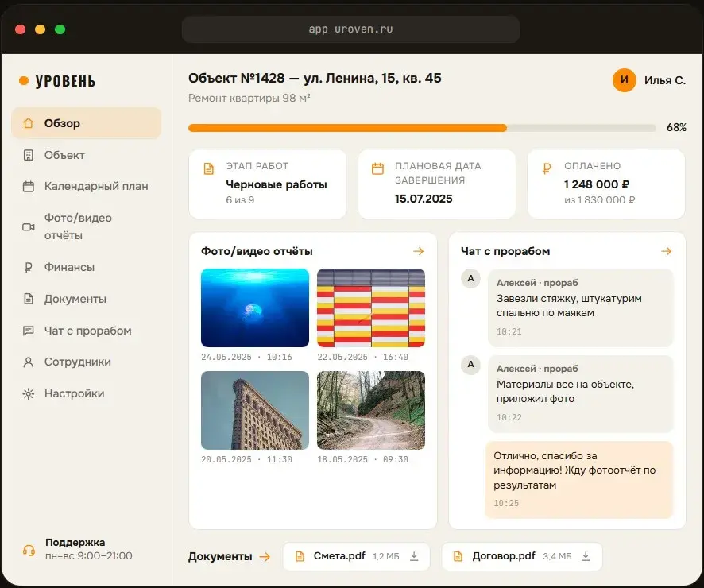The height and width of the screenshot is (588, 704).
Task: Click the Смета.pdf document button
Action: pos(357,556)
